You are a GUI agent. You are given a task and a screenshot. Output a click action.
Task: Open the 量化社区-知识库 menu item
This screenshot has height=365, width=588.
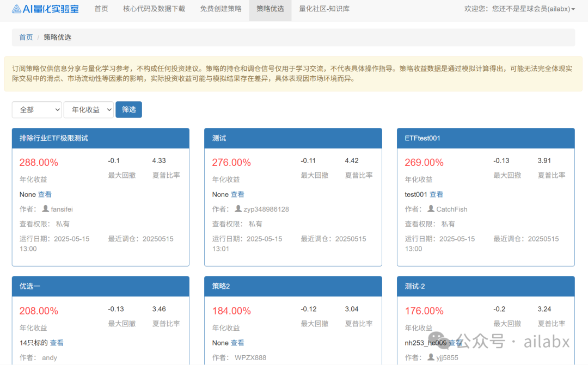coord(324,9)
